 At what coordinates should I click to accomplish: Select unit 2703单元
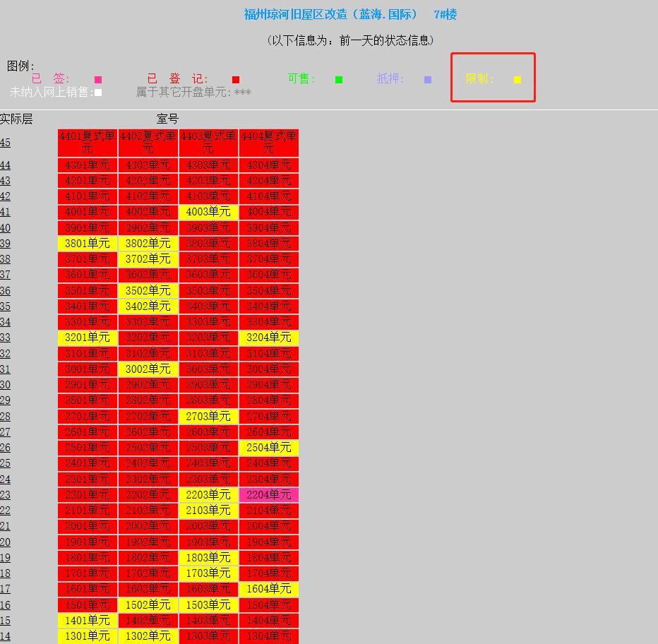[x=208, y=416]
